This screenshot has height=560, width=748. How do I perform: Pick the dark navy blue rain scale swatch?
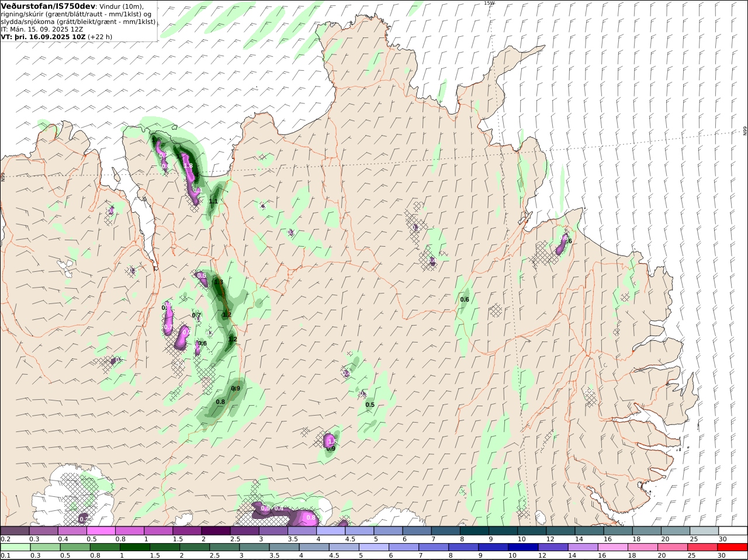522,547
